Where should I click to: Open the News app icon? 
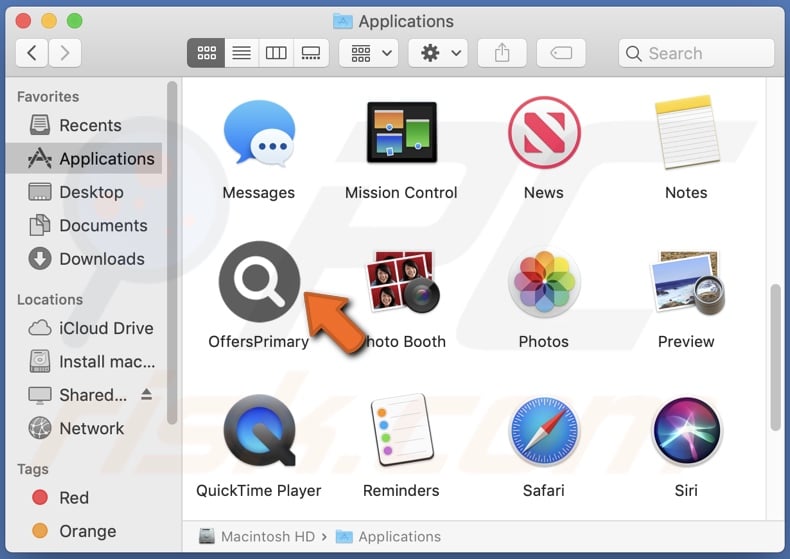click(x=544, y=132)
